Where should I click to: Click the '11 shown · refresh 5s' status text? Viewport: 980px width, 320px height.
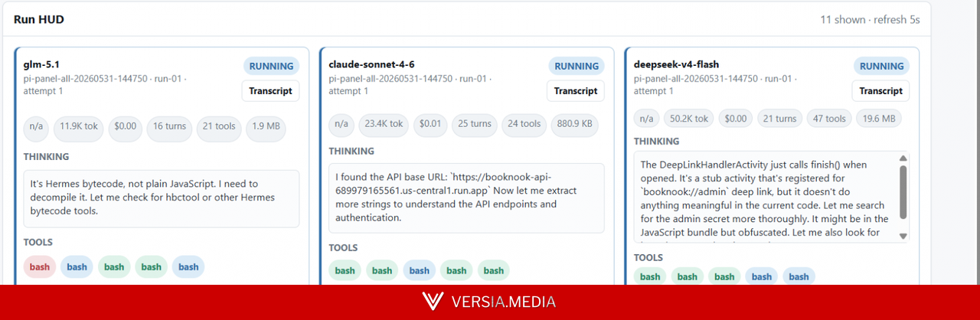tap(870, 20)
